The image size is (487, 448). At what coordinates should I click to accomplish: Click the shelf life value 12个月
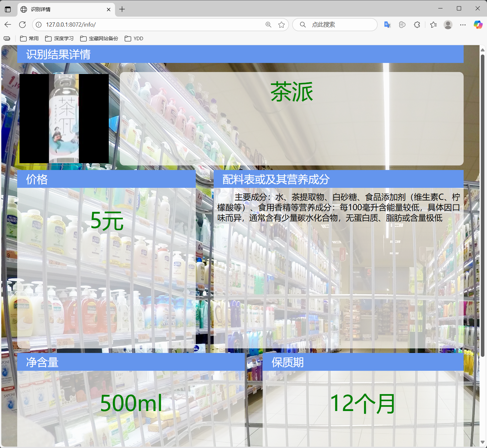coord(363,404)
